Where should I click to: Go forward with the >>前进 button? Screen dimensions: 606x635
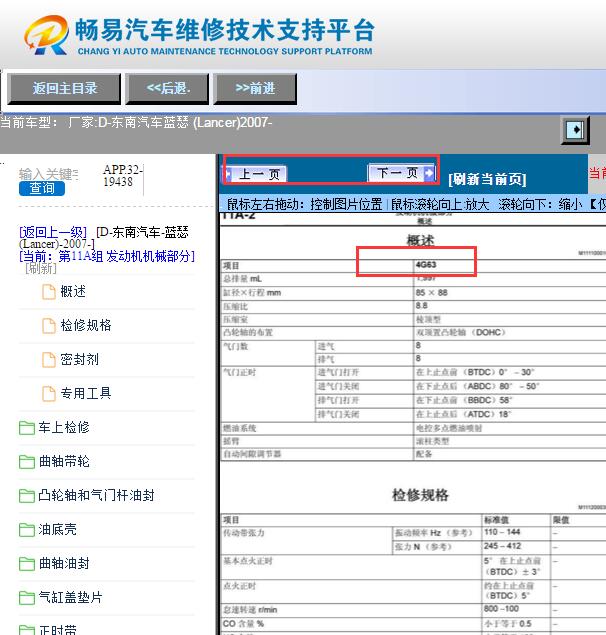pyautogui.click(x=255, y=89)
